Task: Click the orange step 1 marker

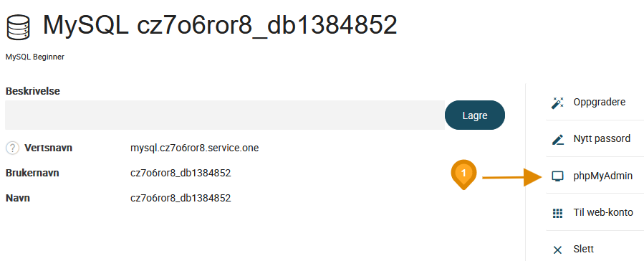Action: (463, 174)
